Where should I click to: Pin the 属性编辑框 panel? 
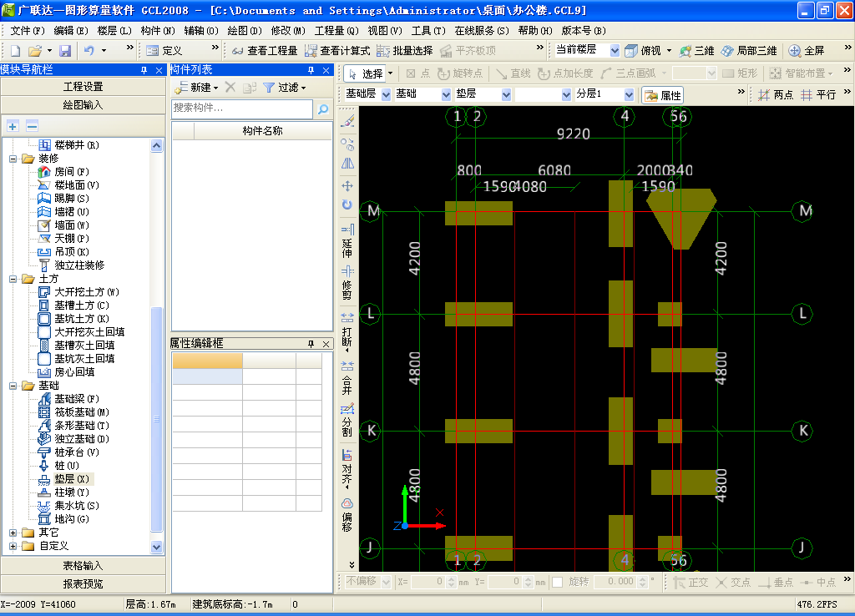(x=311, y=344)
